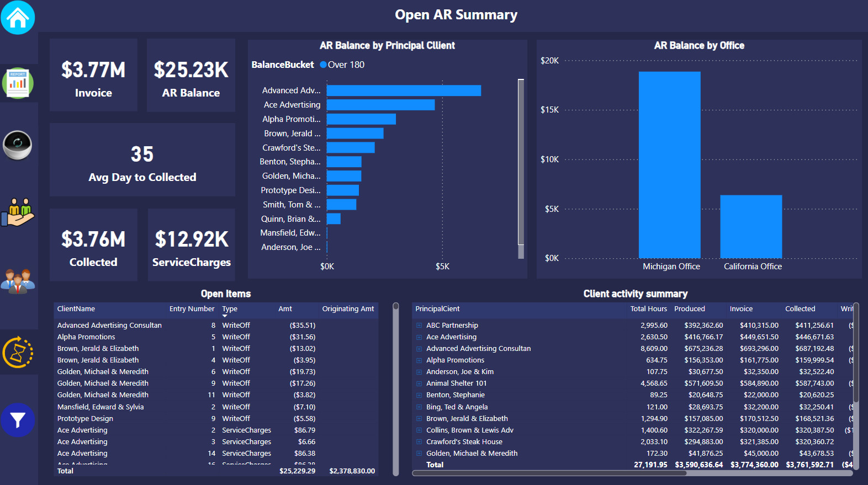
Task: Click the PrincipalCient column header
Action: [x=437, y=309]
